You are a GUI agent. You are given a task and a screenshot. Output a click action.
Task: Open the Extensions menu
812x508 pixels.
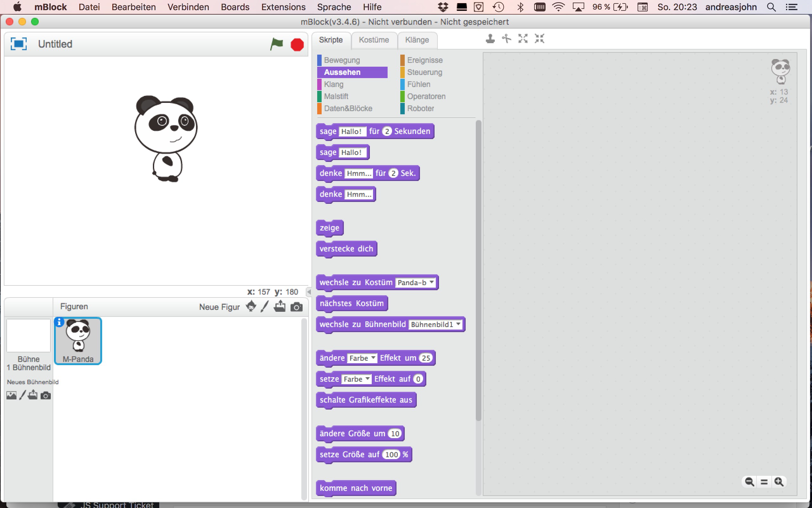[x=283, y=7]
